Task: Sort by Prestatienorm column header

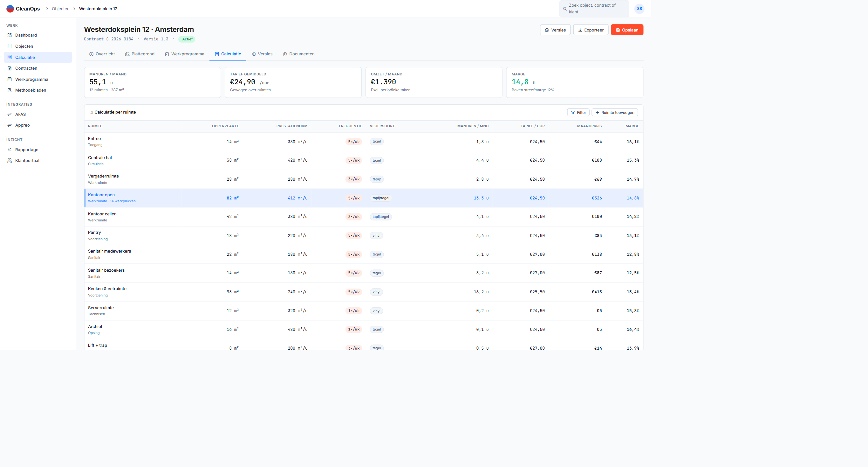Action: click(292, 126)
